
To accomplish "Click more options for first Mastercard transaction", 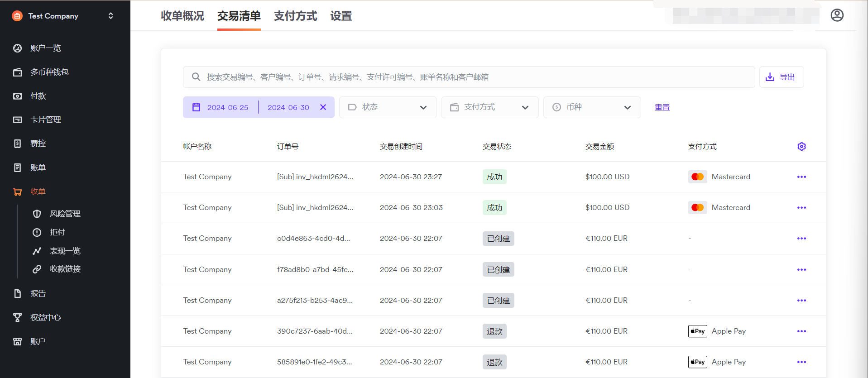I will 801,177.
